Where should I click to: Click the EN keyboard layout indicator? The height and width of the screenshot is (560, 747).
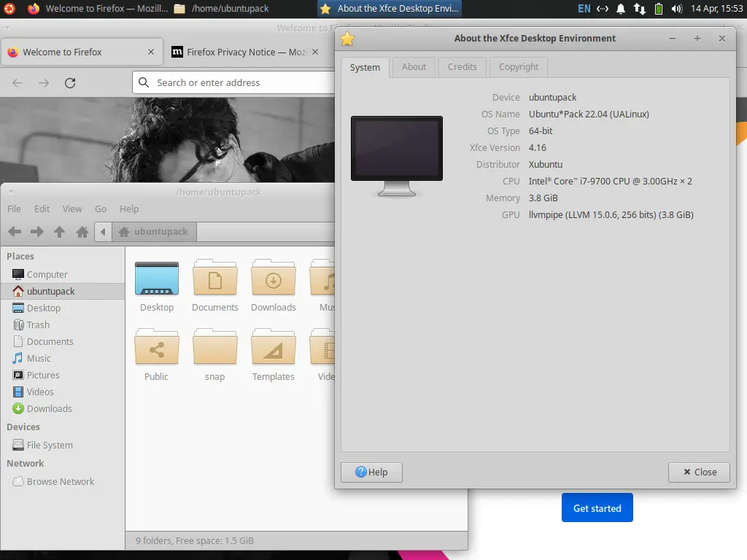[x=584, y=8]
